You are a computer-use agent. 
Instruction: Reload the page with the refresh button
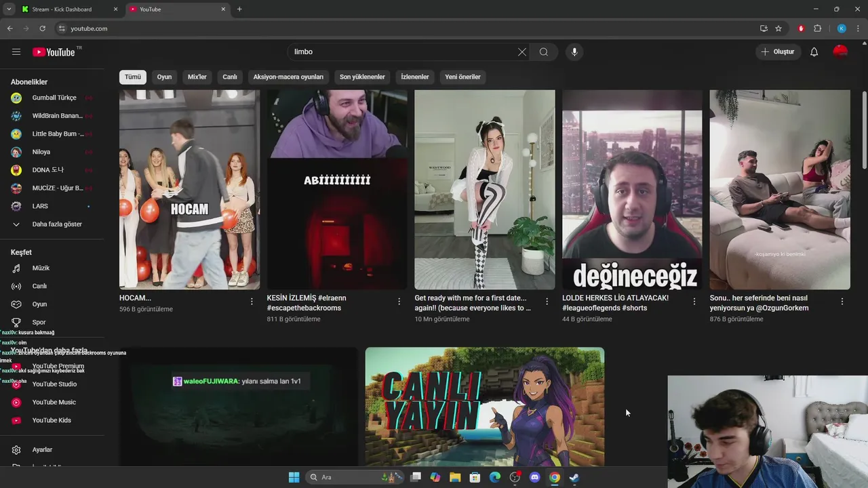[x=42, y=28]
